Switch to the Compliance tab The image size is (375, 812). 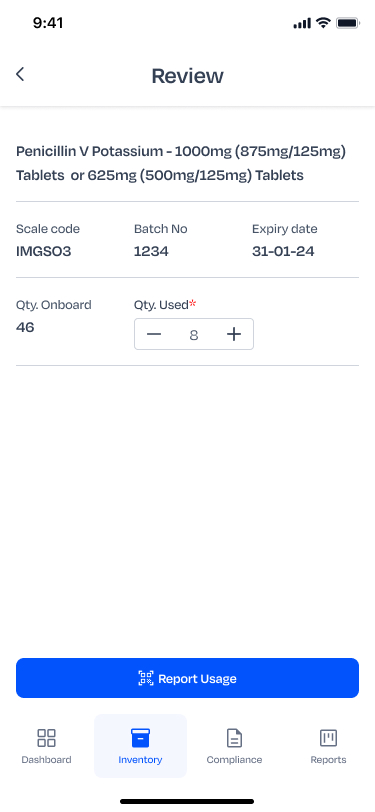pos(234,746)
